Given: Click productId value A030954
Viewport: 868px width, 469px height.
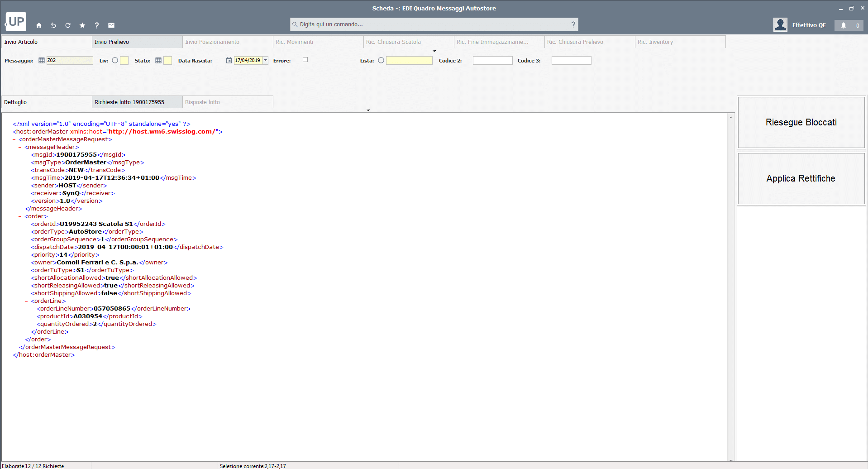Looking at the screenshot, I should click(x=88, y=316).
